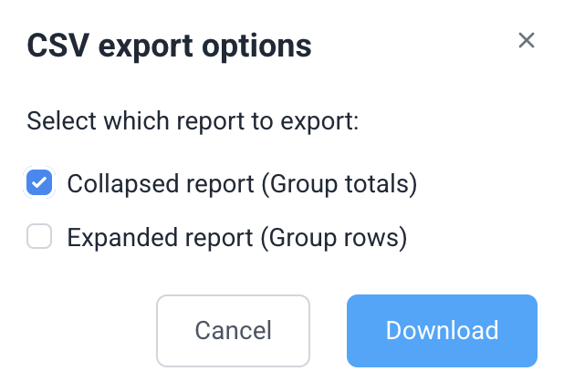The height and width of the screenshot is (392, 564).
Task: Export the report using the blue button
Action: click(x=442, y=330)
